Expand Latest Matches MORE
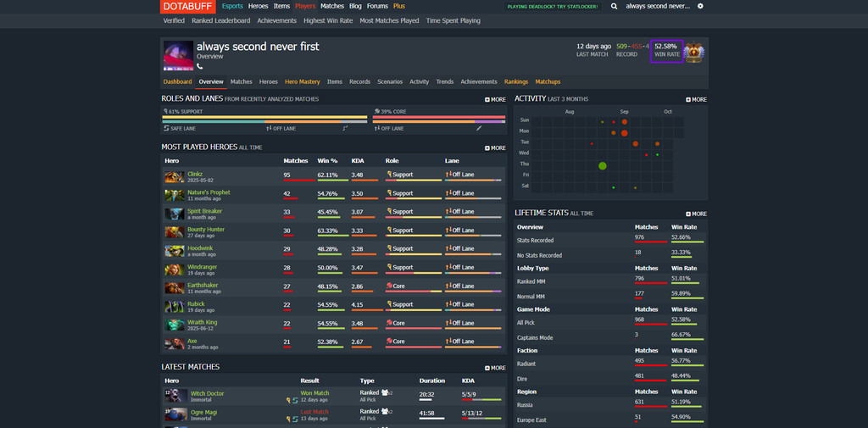The width and height of the screenshot is (868, 428). 495,368
